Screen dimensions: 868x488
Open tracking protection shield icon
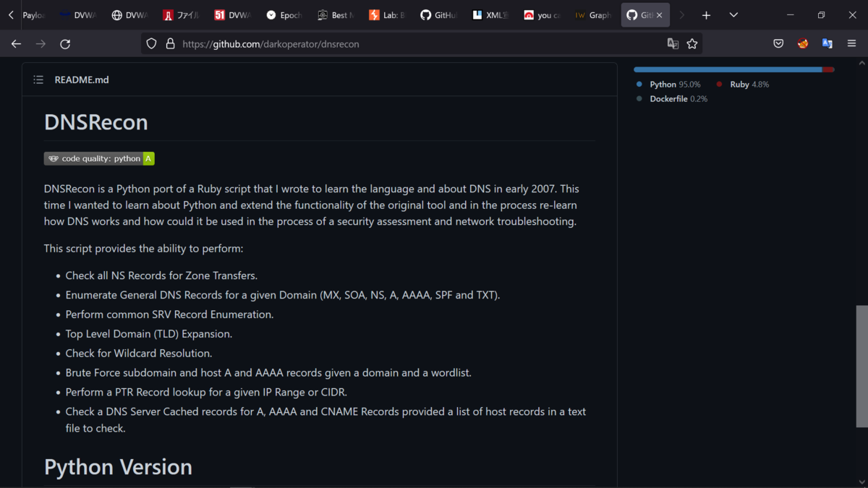151,44
